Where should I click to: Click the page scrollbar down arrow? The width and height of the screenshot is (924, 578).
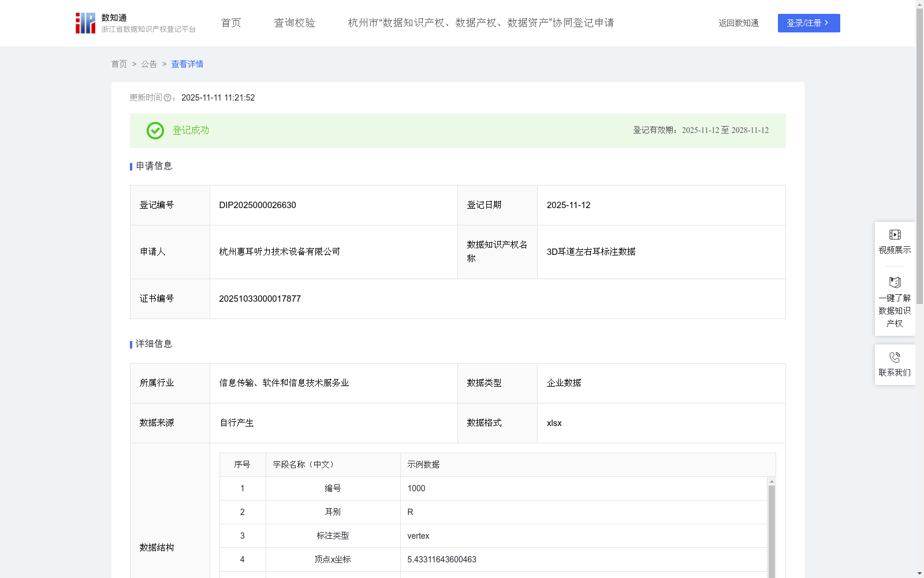[x=919, y=573]
